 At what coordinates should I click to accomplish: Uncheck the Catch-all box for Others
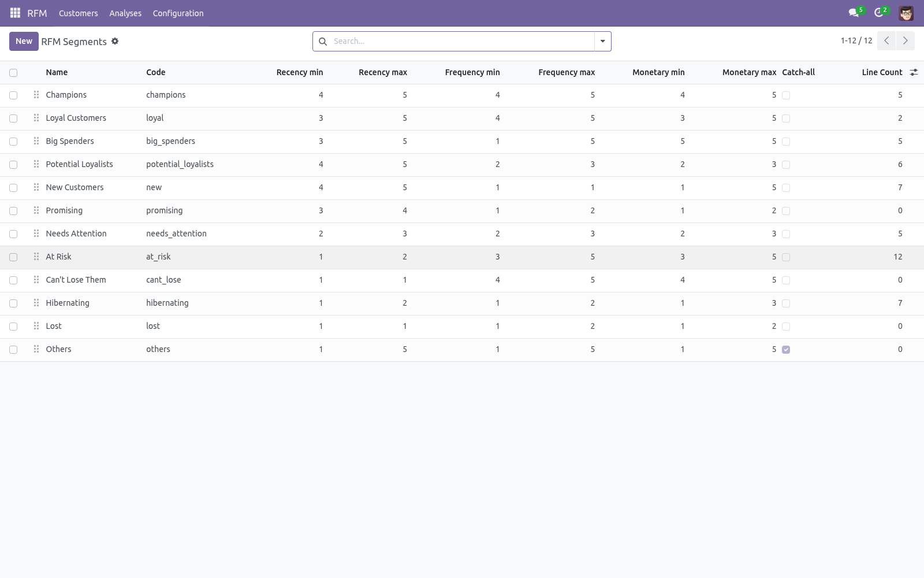click(x=786, y=350)
